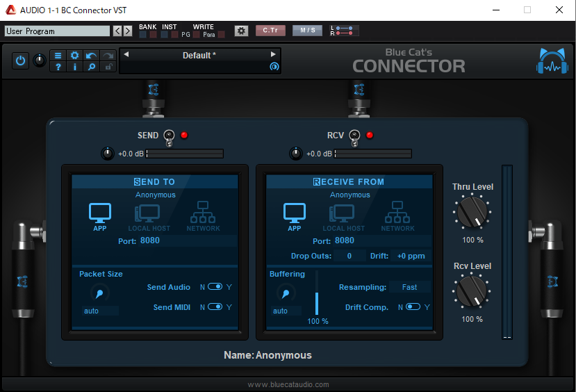Flip the SEND toggle switch
The image size is (576, 392).
(169, 138)
